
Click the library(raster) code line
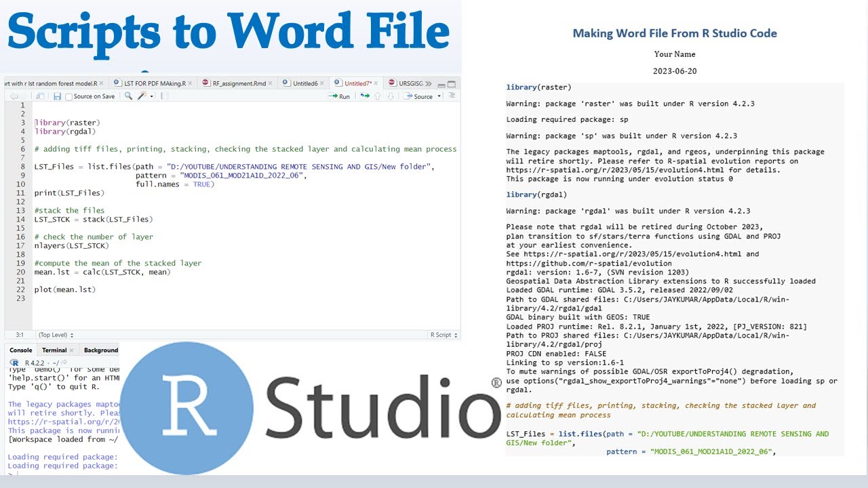pos(66,123)
